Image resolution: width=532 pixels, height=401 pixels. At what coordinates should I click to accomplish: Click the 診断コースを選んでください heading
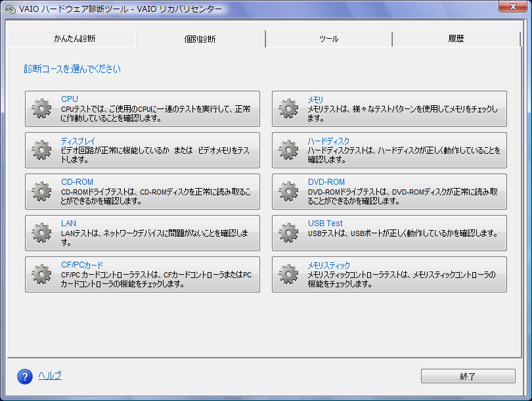(72, 69)
